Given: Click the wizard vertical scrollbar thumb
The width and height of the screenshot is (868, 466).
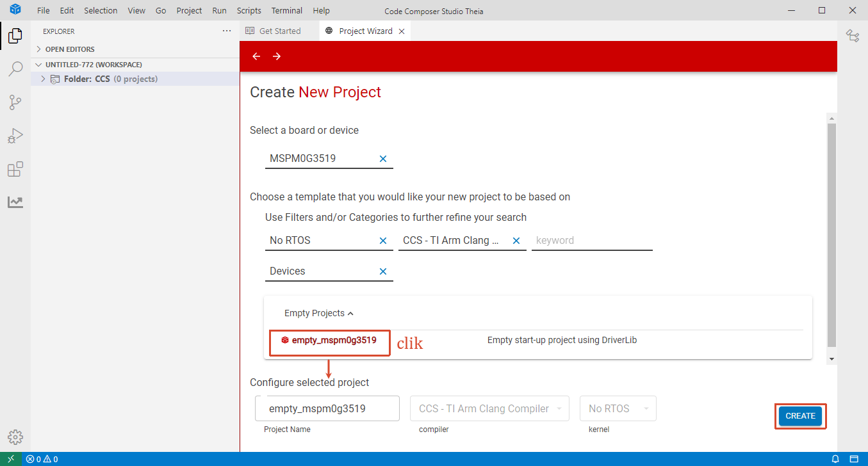Looking at the screenshot, I should point(831,234).
